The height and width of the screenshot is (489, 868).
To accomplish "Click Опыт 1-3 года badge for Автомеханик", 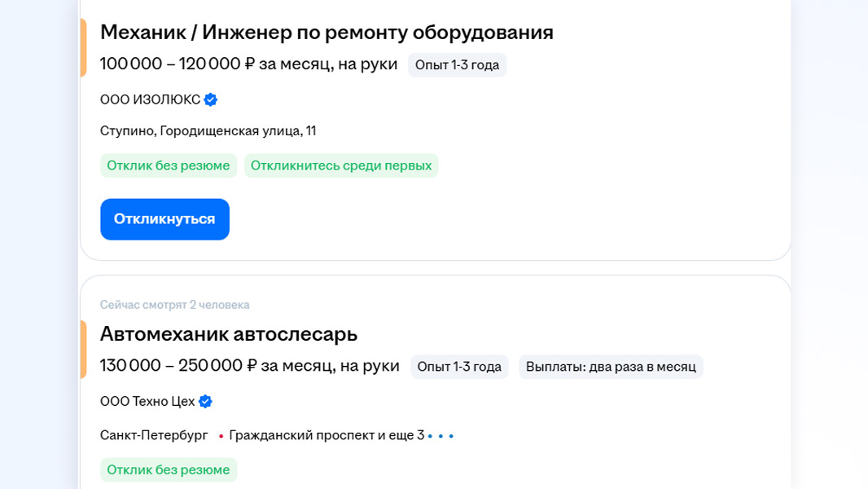I will 459,367.
